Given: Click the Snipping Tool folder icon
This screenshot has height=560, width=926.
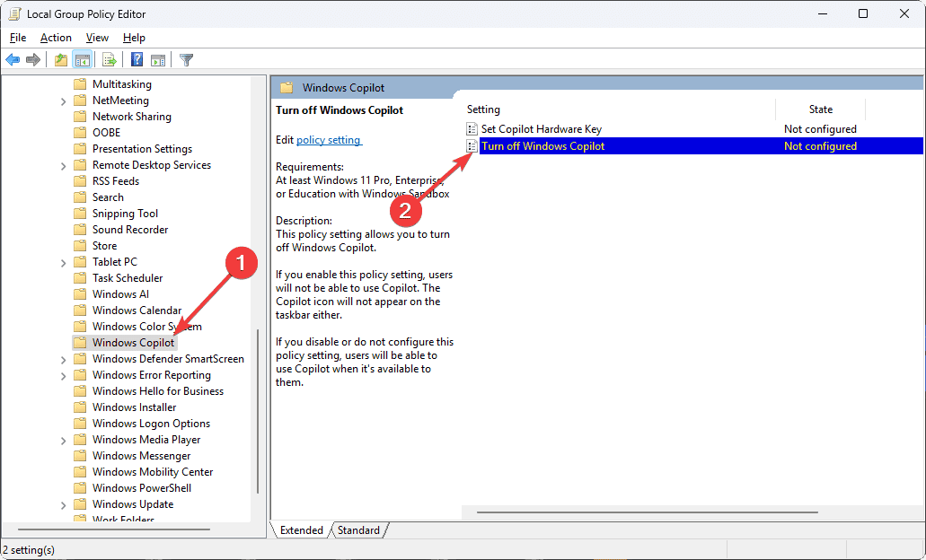Looking at the screenshot, I should click(80, 213).
